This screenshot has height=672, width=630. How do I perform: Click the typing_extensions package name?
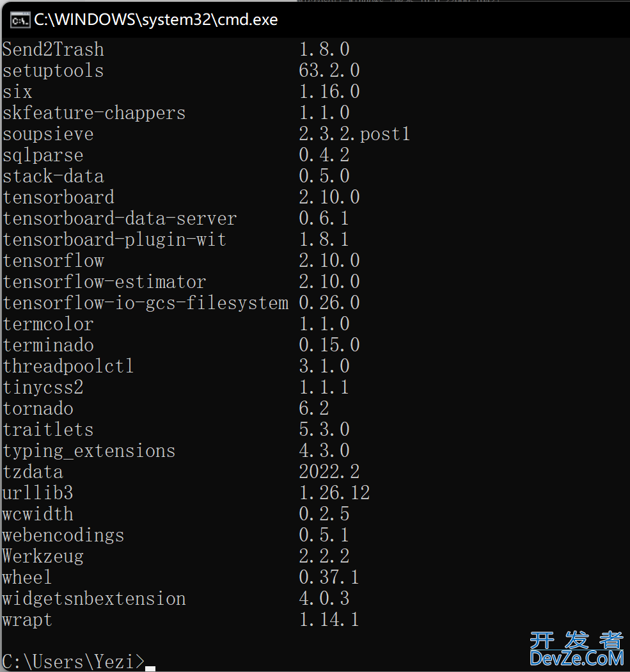[89, 451]
